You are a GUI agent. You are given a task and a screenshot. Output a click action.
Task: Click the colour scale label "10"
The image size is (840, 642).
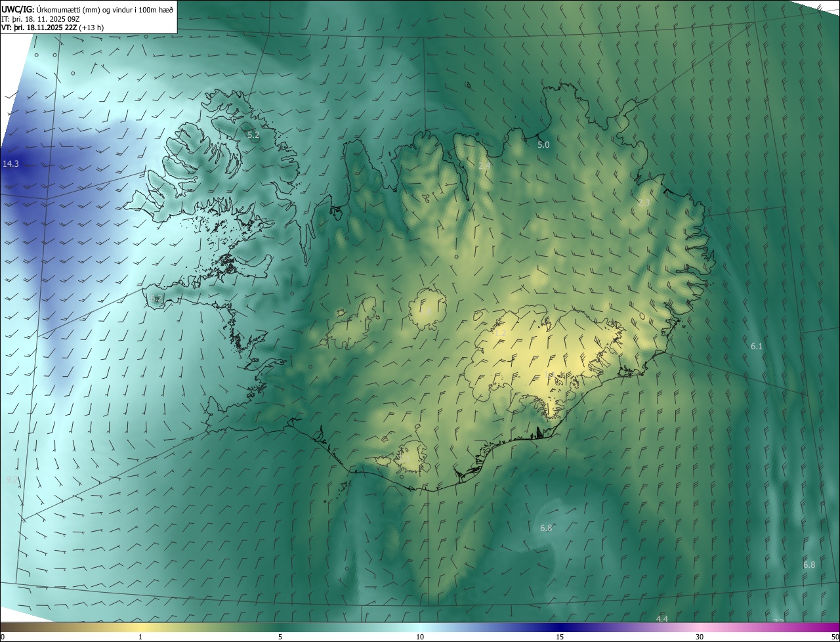click(420, 637)
